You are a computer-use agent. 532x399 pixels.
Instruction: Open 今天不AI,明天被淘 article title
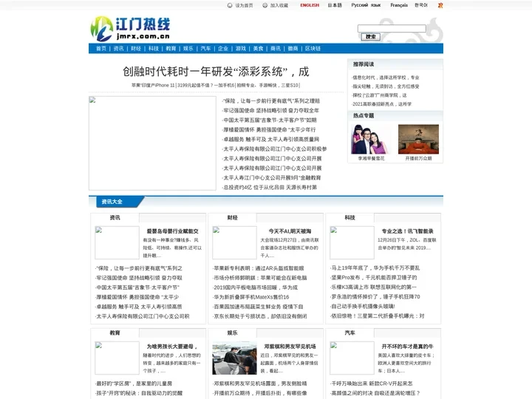coord(290,231)
